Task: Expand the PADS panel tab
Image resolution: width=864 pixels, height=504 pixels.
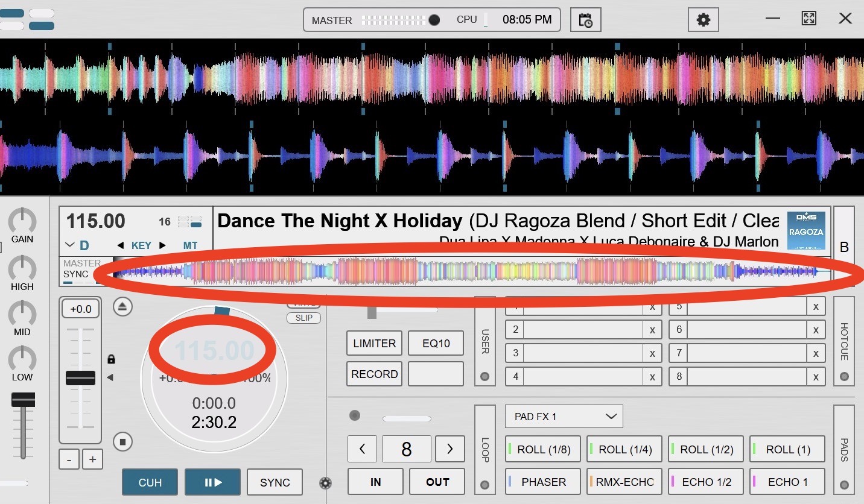Action: [843, 450]
